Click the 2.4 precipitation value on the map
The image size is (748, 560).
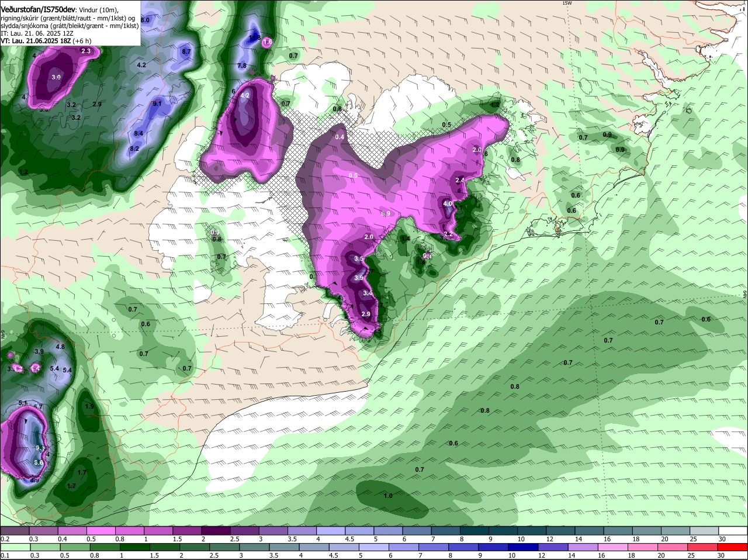point(459,180)
